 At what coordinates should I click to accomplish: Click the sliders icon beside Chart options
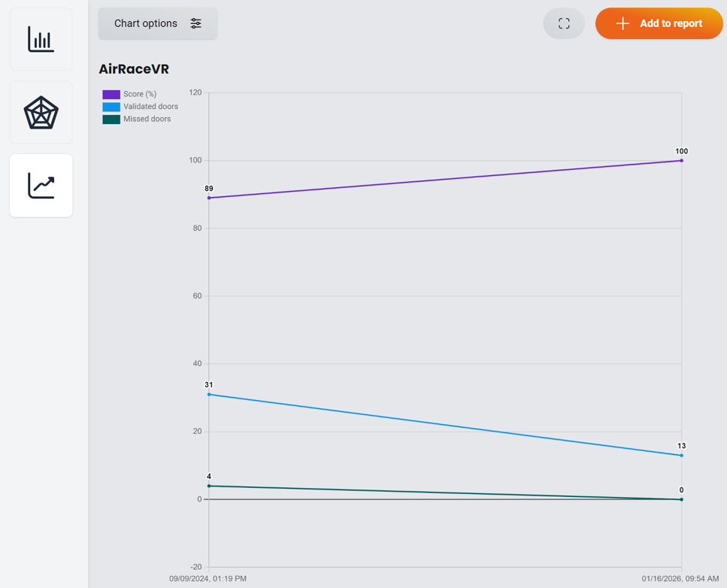click(195, 23)
